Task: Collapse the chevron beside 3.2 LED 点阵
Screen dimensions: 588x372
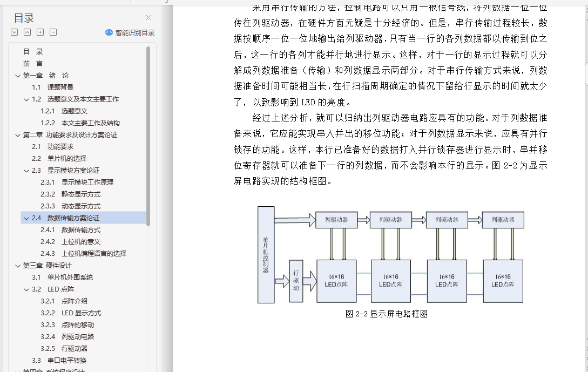Action: pyautogui.click(x=26, y=289)
